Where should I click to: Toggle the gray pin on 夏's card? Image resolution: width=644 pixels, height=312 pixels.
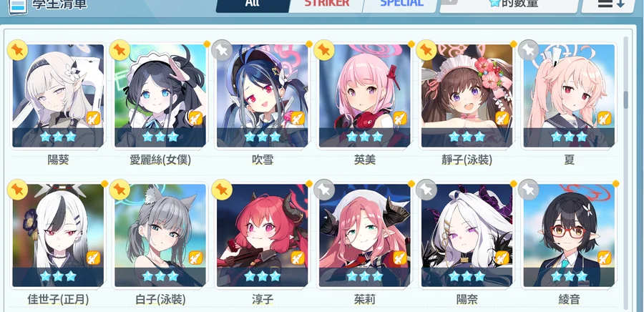click(x=528, y=50)
